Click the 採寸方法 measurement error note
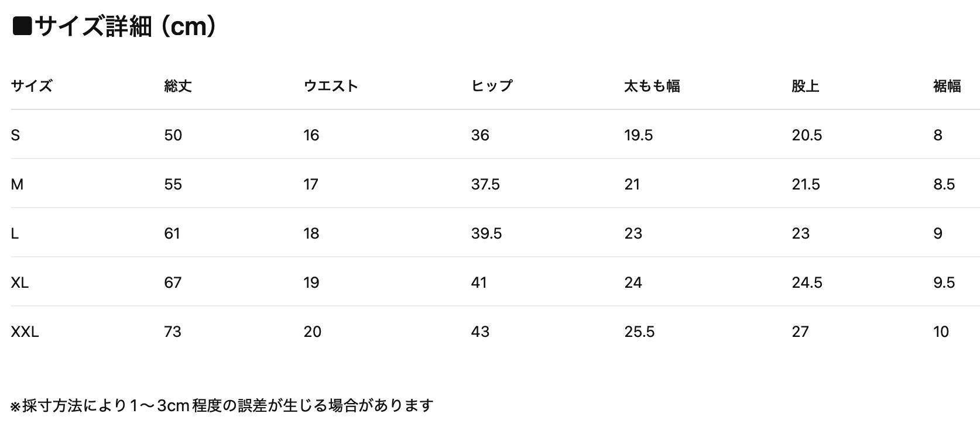Image resolution: width=980 pixels, height=434 pixels. point(222,405)
